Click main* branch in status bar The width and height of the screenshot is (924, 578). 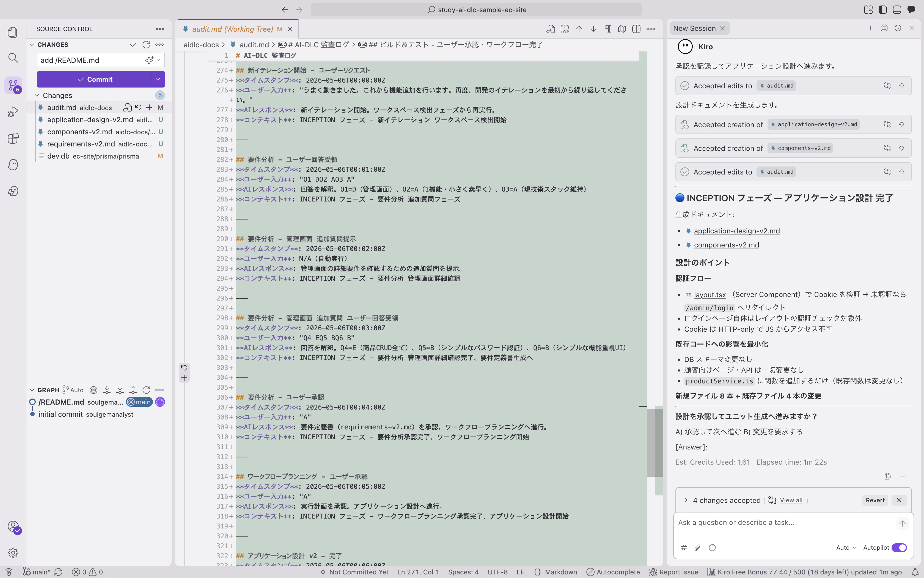click(37, 572)
